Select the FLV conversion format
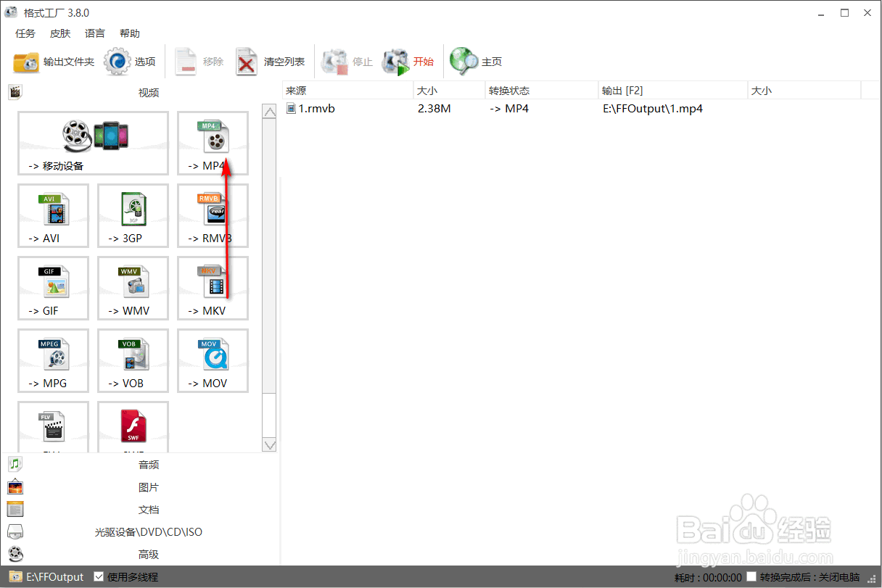882x588 pixels. [x=53, y=427]
